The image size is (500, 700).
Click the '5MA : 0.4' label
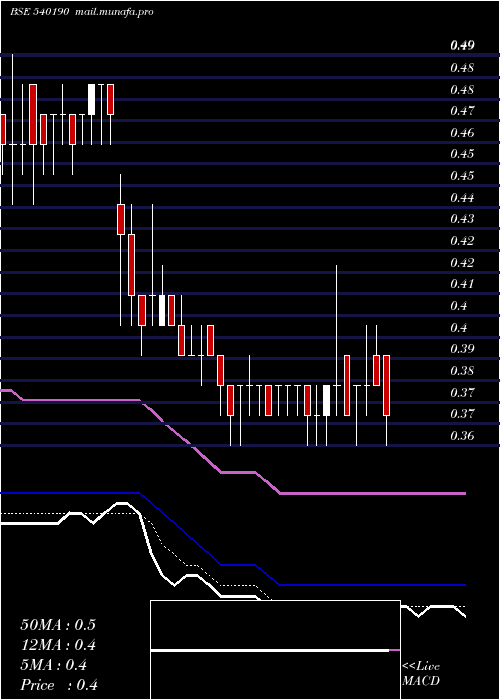(54, 665)
